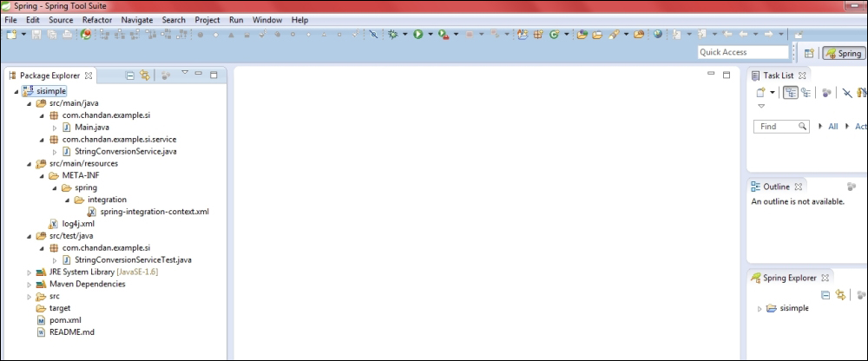Click Collapse All in Package Explorer
The height and width of the screenshot is (361, 868).
130,75
